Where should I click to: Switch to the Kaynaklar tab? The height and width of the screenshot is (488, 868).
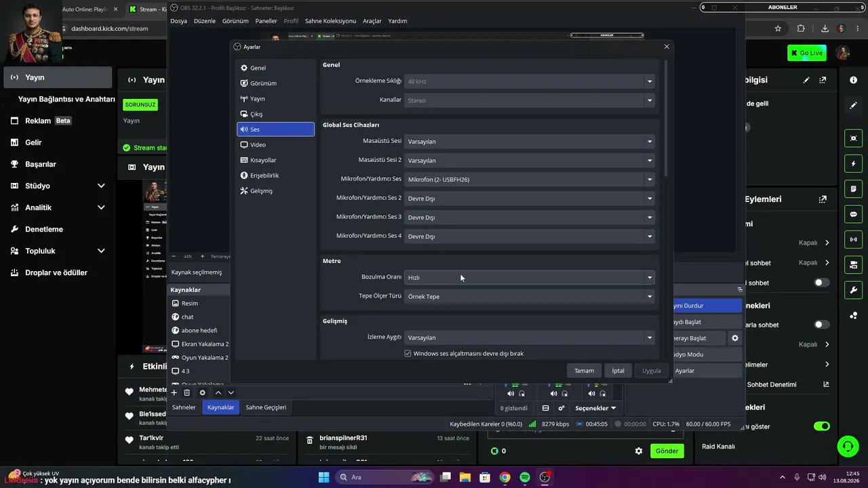click(221, 407)
